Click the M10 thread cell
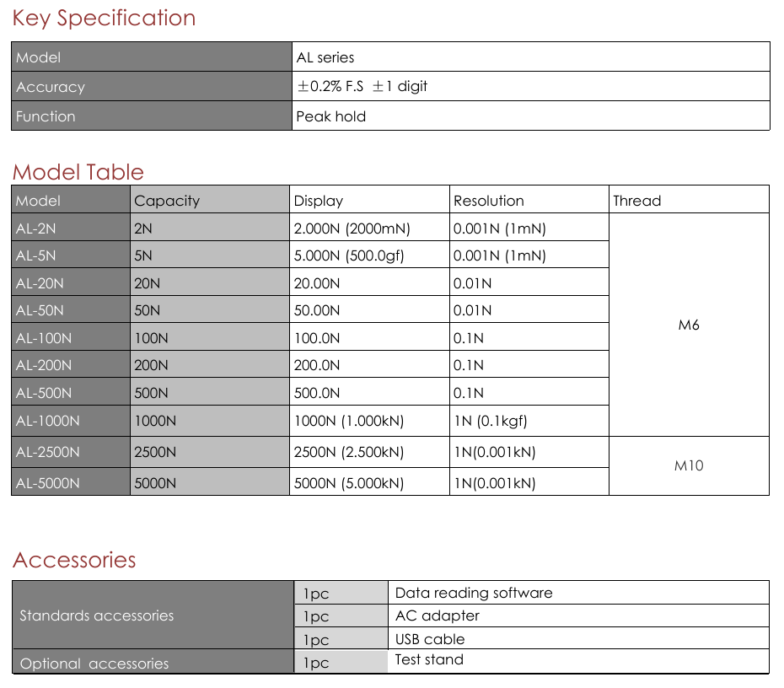Screen dimensions: 784x688 click(x=689, y=465)
